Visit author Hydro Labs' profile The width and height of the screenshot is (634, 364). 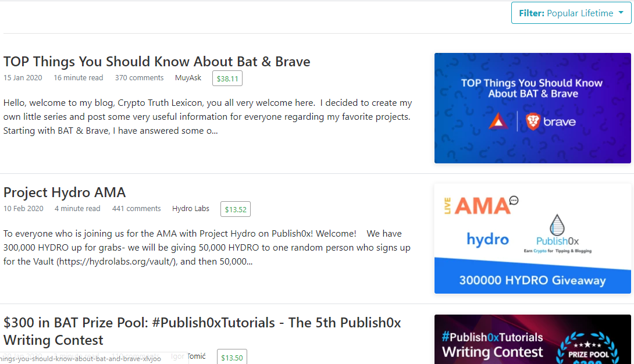[x=191, y=209]
